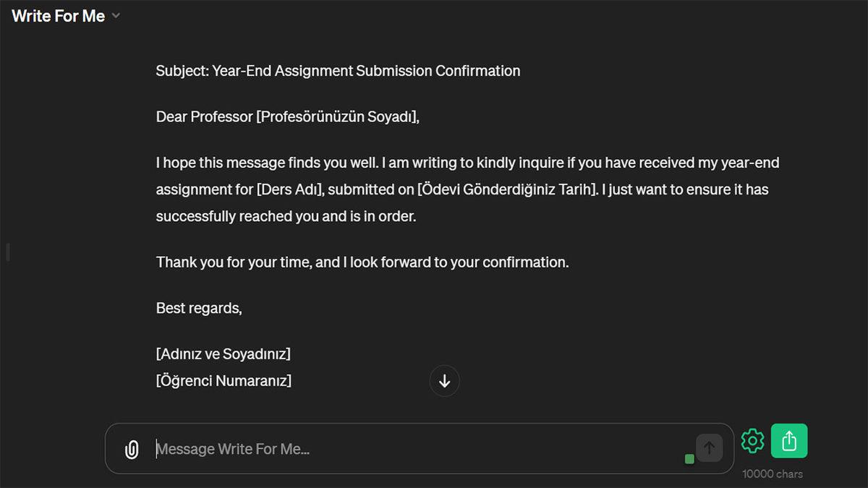Image resolution: width=868 pixels, height=488 pixels.
Task: Click the small green square indicator
Action: click(x=689, y=459)
